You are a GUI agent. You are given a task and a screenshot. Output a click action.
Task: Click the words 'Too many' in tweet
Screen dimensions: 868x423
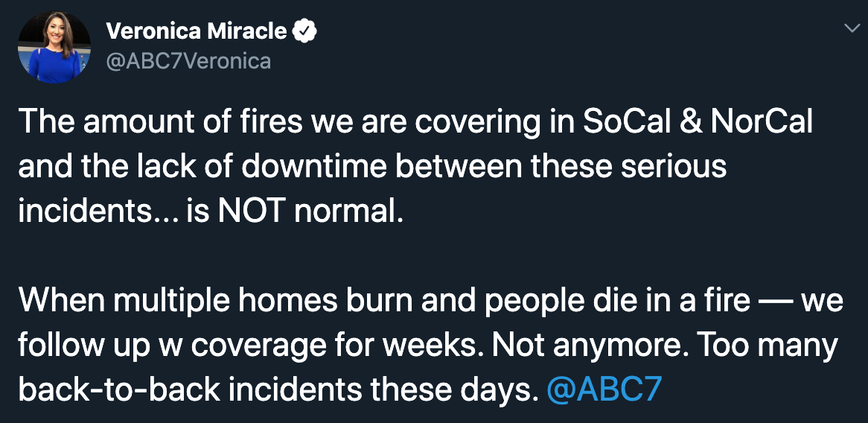click(x=767, y=346)
